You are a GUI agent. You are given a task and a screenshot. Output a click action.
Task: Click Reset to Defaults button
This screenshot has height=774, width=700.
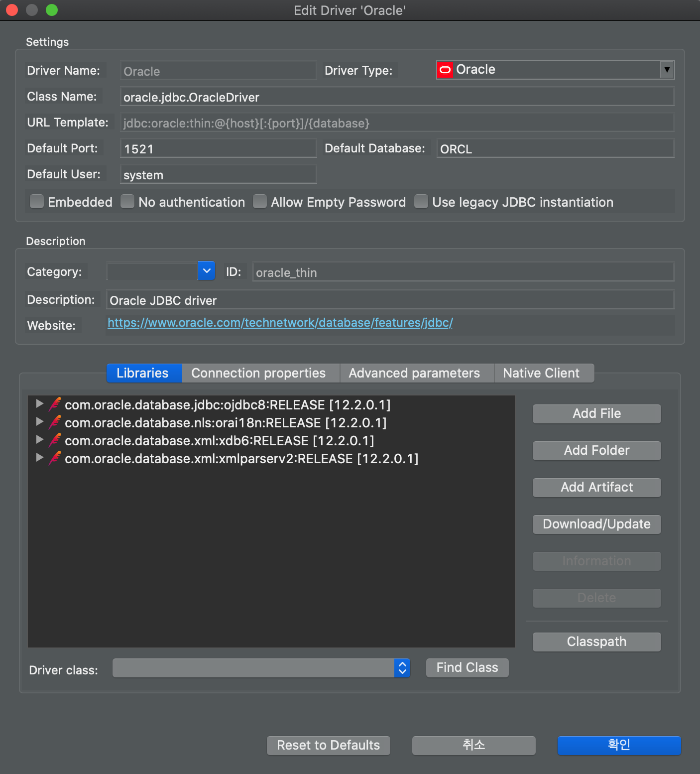click(328, 745)
